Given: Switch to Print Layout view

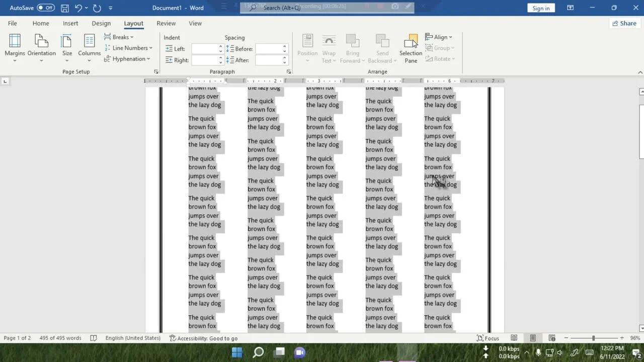Looking at the screenshot, I should pos(533,338).
